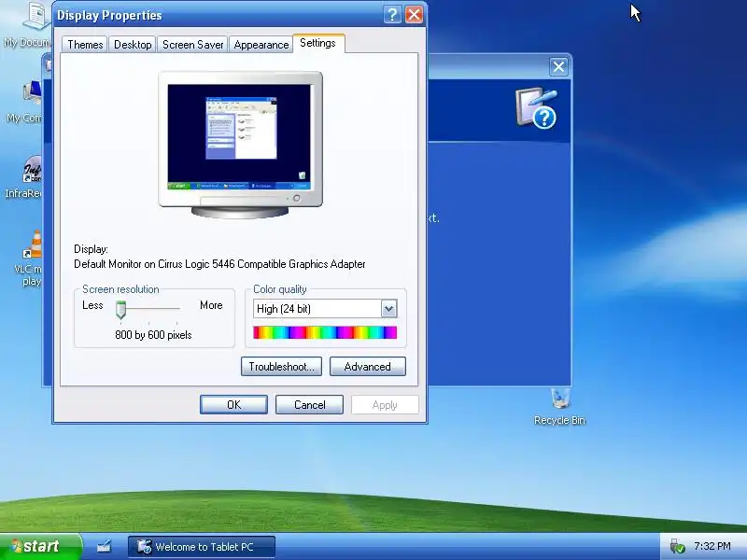
Task: Click the greyed-out Apply button
Action: coord(385,404)
